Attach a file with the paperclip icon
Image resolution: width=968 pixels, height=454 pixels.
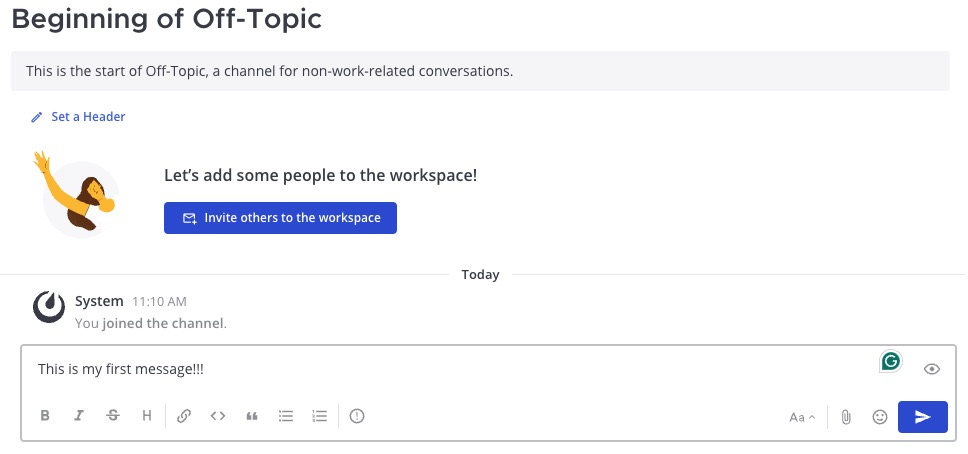846,417
